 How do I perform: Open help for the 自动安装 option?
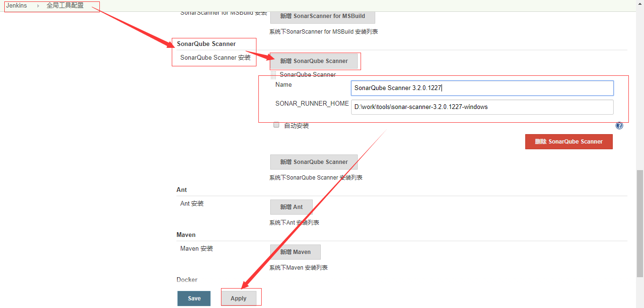tap(619, 125)
